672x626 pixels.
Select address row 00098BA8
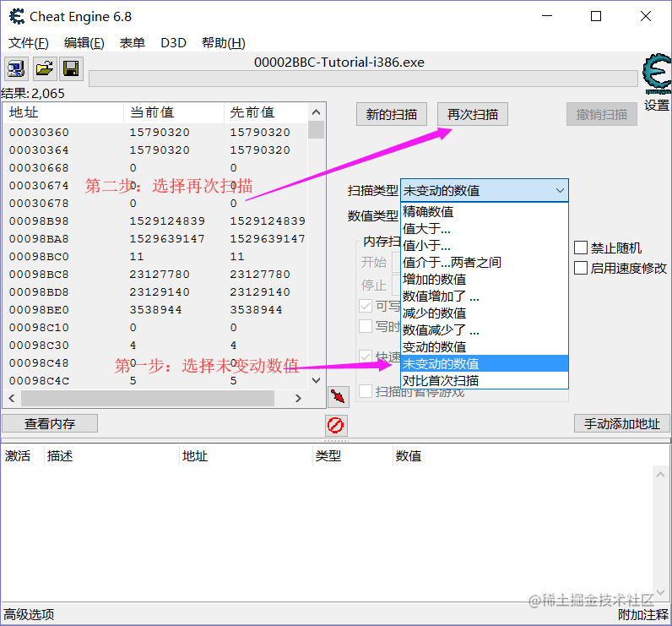[155, 239]
